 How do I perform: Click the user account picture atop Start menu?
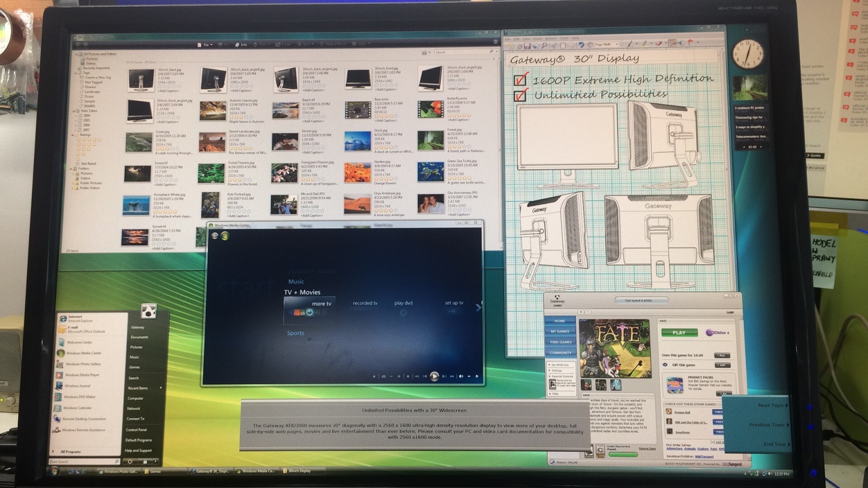(x=148, y=311)
